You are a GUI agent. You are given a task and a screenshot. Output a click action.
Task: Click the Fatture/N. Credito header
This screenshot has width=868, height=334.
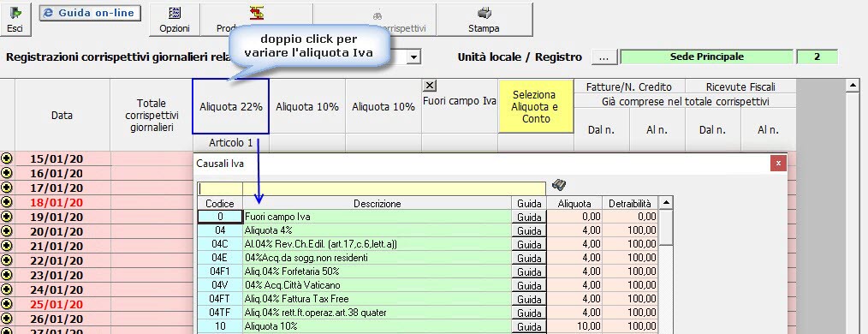[629, 87]
